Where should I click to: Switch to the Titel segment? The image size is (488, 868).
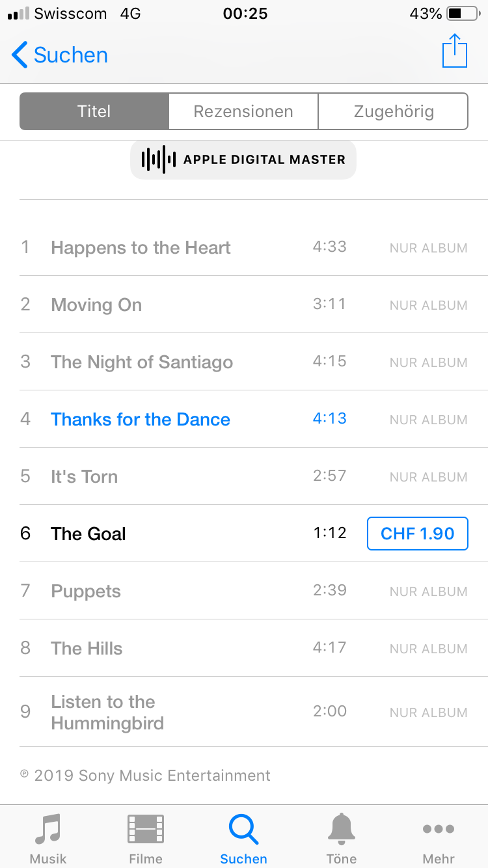click(94, 111)
